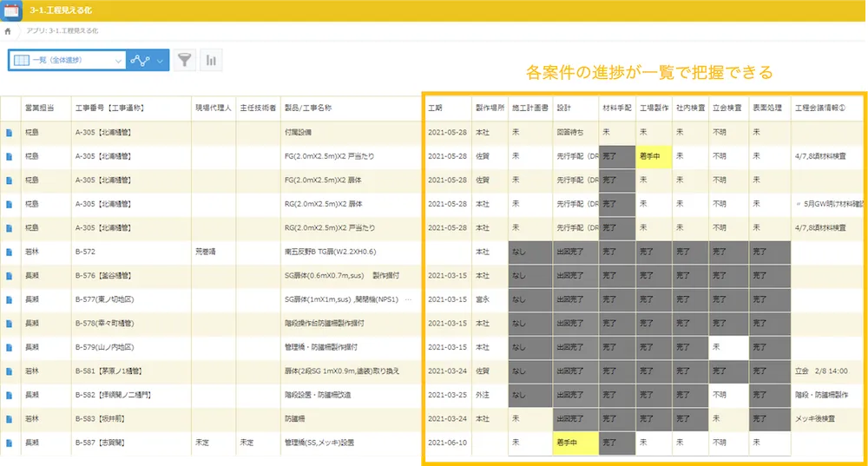Click the line graph view icon
Screen dimensions: 868x466
(x=139, y=60)
